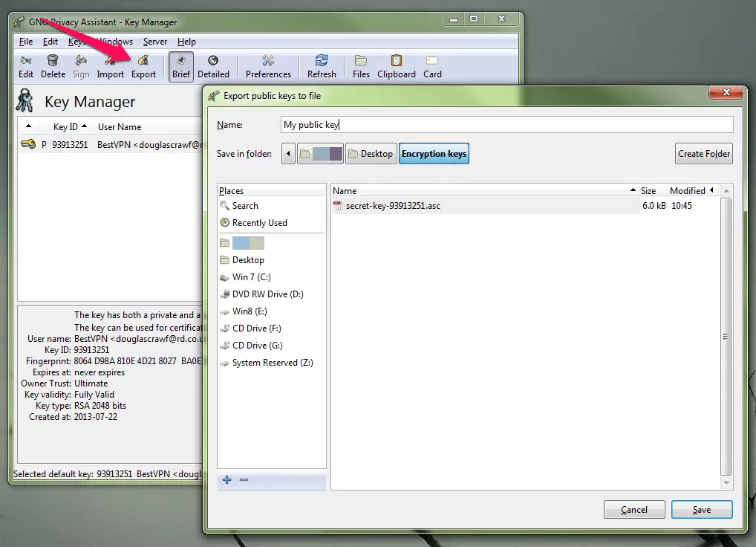Screen dimensions: 756x547
Task: Click inside the Name text field
Action: (506, 125)
